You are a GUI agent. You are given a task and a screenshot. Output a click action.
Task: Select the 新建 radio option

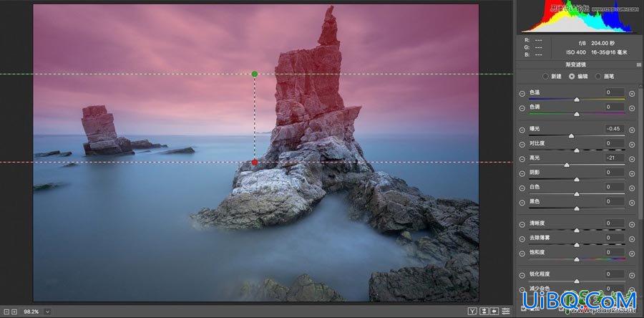[x=545, y=77]
